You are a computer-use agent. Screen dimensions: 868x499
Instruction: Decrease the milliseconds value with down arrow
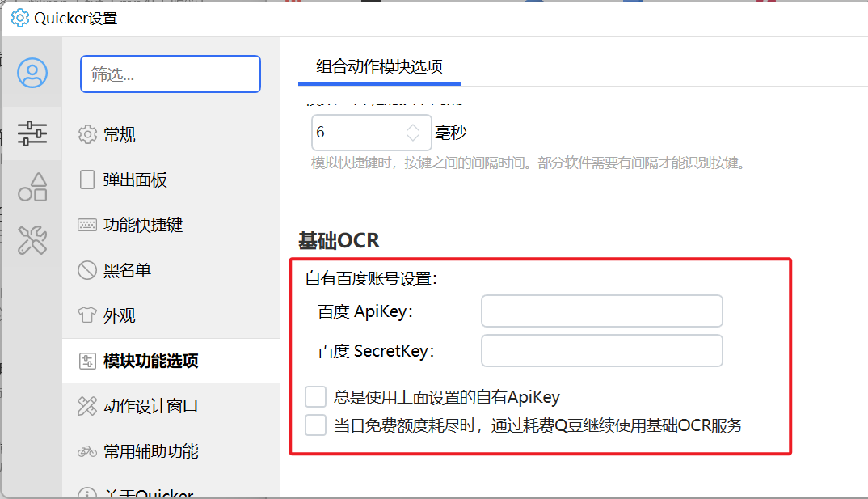413,137
